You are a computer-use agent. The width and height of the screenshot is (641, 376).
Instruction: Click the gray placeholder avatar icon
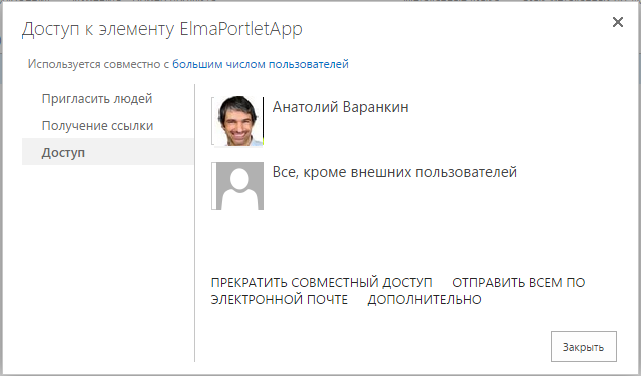(x=239, y=186)
